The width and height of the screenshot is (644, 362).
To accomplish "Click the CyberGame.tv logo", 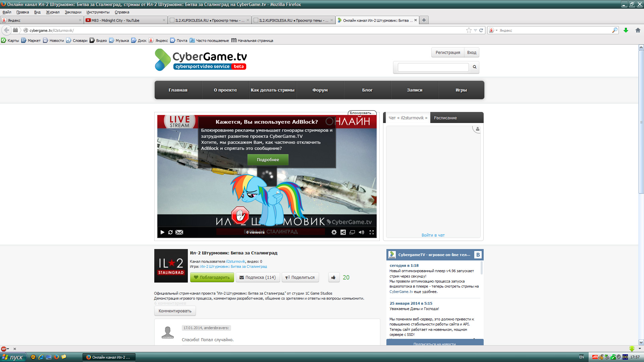I will coord(201,60).
